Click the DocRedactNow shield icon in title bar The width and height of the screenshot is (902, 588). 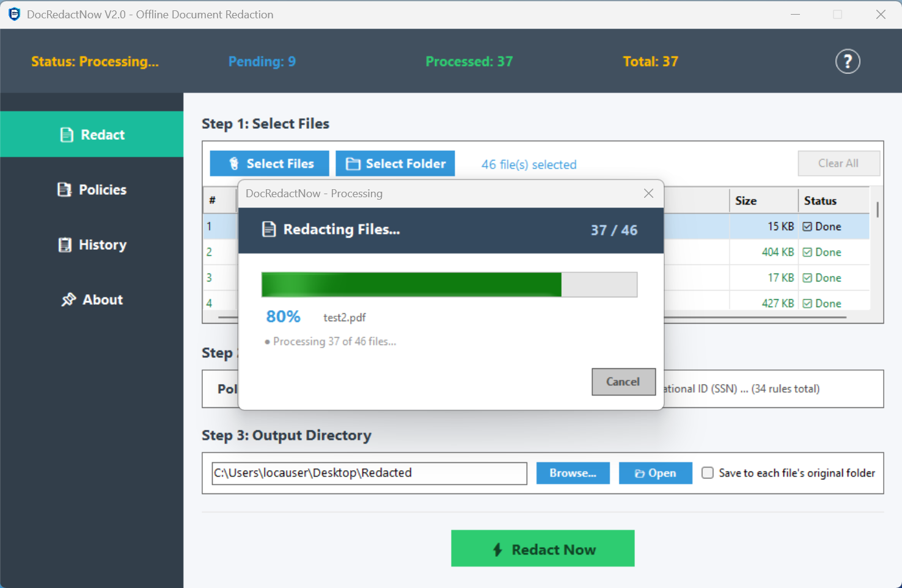pos(14,14)
